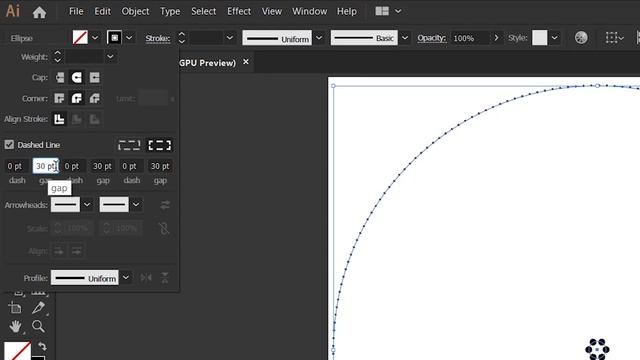The width and height of the screenshot is (640, 360).
Task: Click the second gap field 30 pt
Action: pos(102,166)
